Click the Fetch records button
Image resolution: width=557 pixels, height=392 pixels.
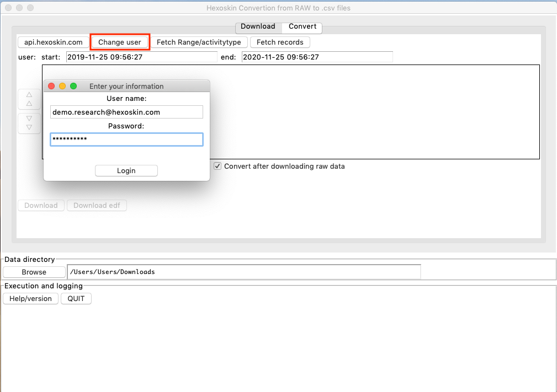pos(280,42)
